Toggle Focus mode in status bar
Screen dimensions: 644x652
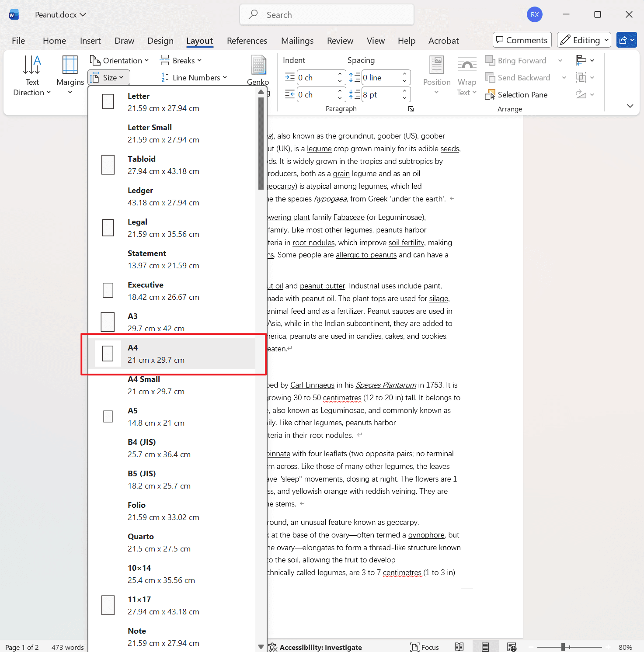(x=424, y=647)
